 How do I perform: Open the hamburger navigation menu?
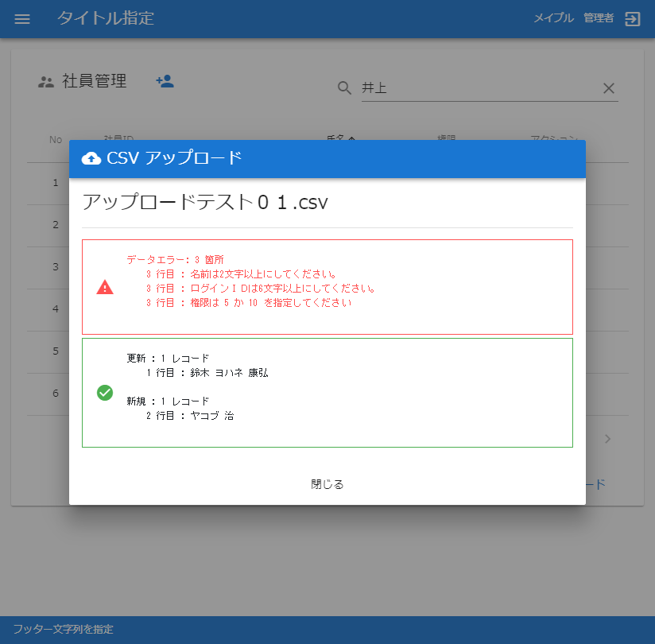[22, 19]
